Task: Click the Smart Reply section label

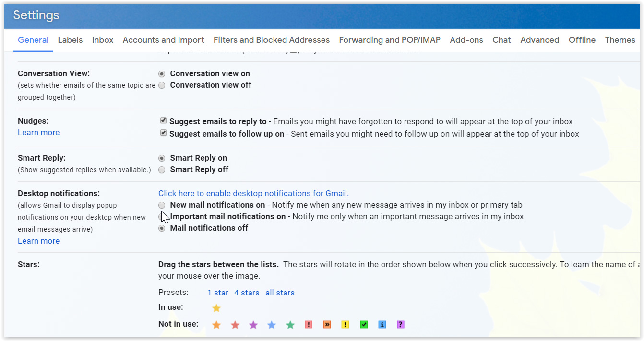Action: click(42, 158)
